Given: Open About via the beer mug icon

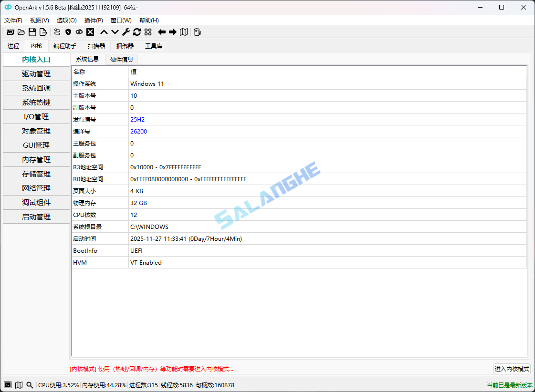Looking at the screenshot, I should pyautogui.click(x=197, y=32).
